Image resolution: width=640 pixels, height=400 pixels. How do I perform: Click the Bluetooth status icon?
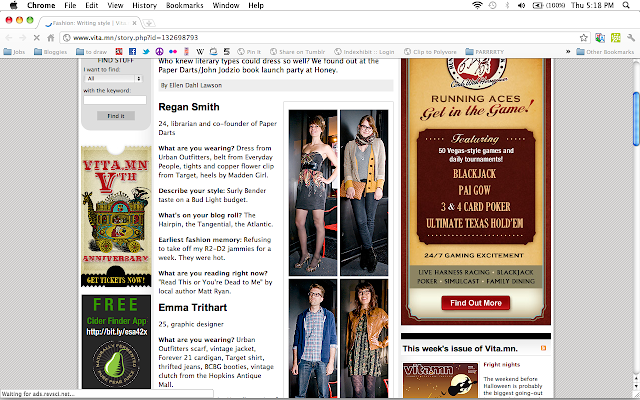click(x=507, y=5)
